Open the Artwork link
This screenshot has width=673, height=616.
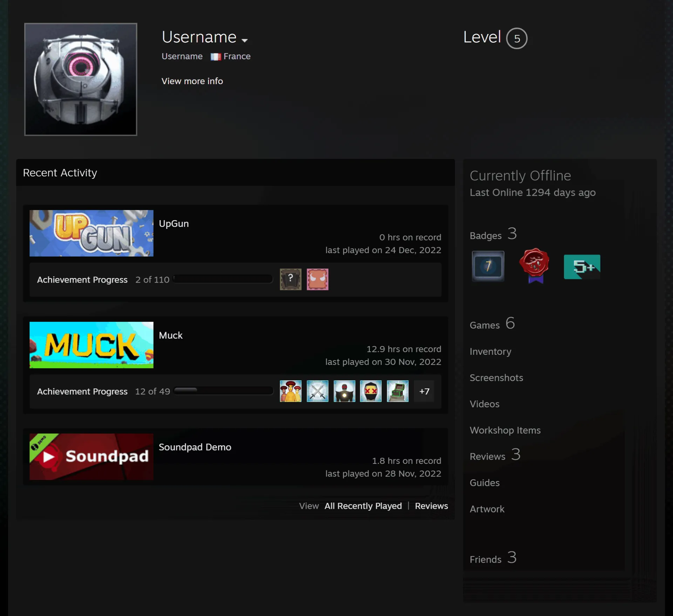click(487, 509)
